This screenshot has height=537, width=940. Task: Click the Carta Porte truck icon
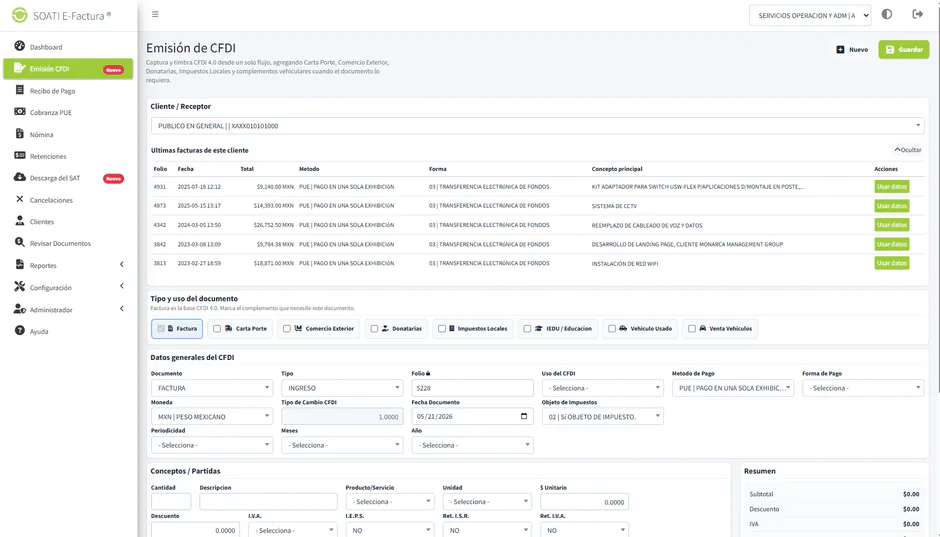[x=228, y=328]
